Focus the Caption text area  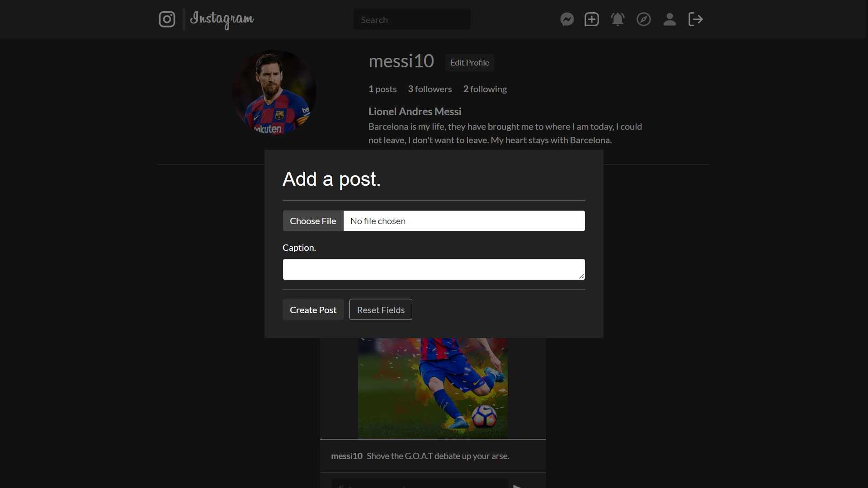pyautogui.click(x=434, y=269)
